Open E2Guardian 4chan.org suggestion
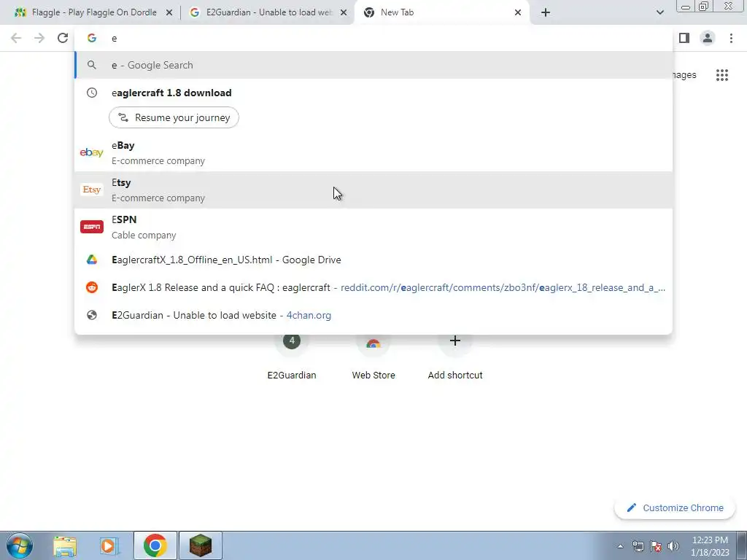Viewport: 747px width, 560px height. (x=373, y=315)
